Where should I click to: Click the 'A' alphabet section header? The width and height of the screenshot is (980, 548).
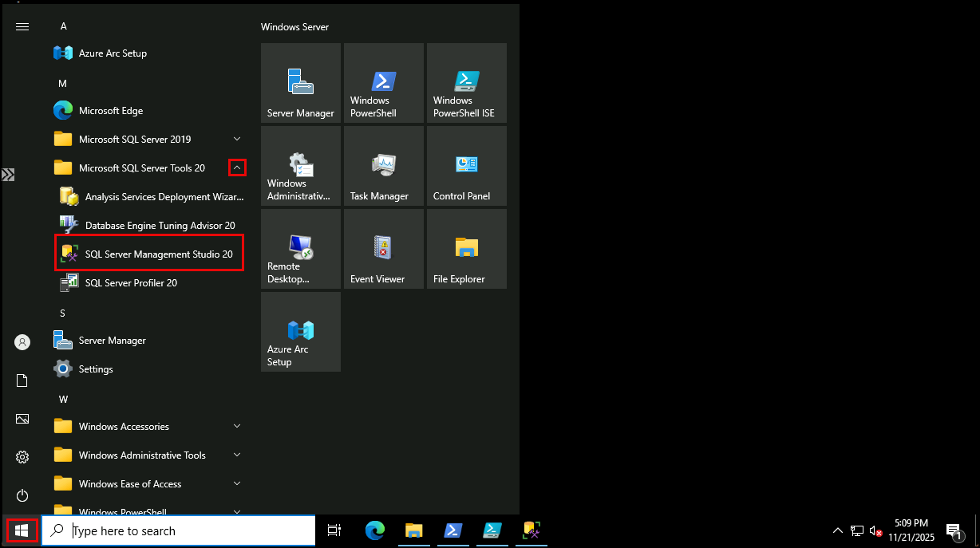click(63, 26)
